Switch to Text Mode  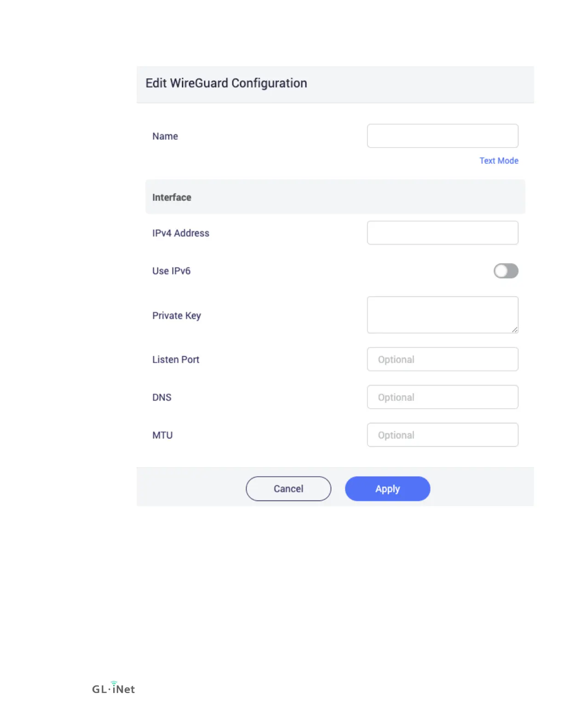point(499,161)
